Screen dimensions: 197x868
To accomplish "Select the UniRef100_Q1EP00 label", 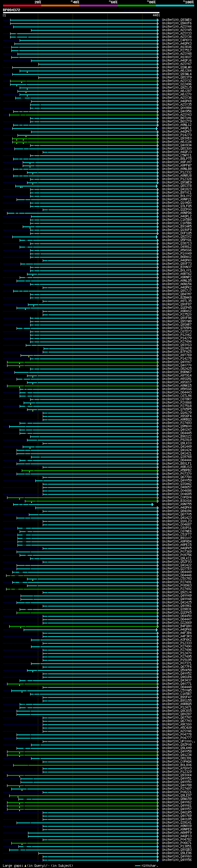I will coord(177,210).
